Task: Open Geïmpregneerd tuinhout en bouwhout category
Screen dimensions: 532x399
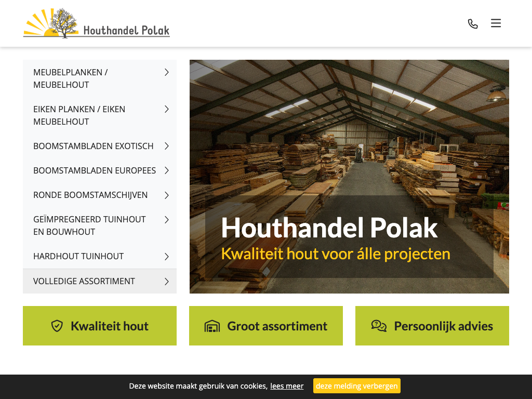Action: point(100,225)
